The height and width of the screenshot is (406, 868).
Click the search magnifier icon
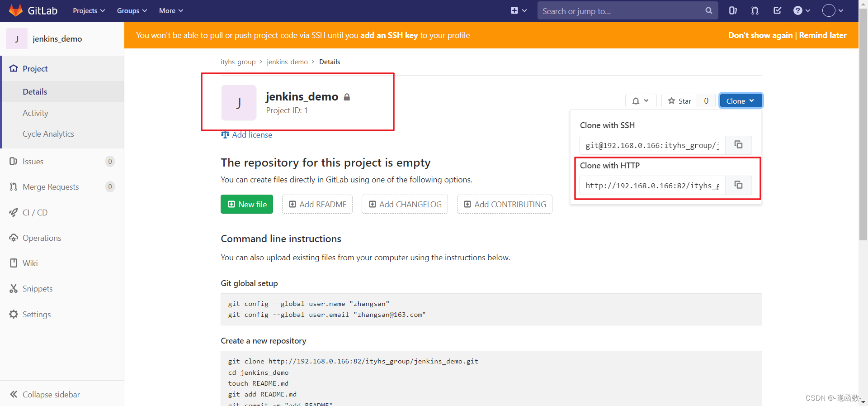coord(708,10)
